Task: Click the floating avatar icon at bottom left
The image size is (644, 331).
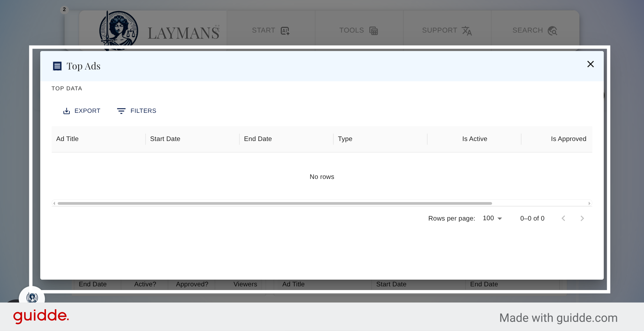Action: tap(32, 298)
